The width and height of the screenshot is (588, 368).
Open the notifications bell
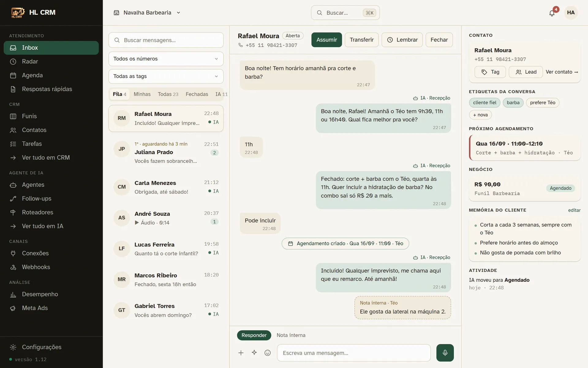[x=552, y=13]
